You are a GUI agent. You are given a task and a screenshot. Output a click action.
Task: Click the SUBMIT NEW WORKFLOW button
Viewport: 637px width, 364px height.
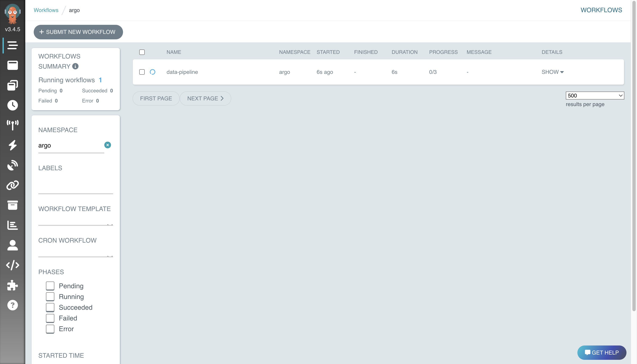(78, 32)
